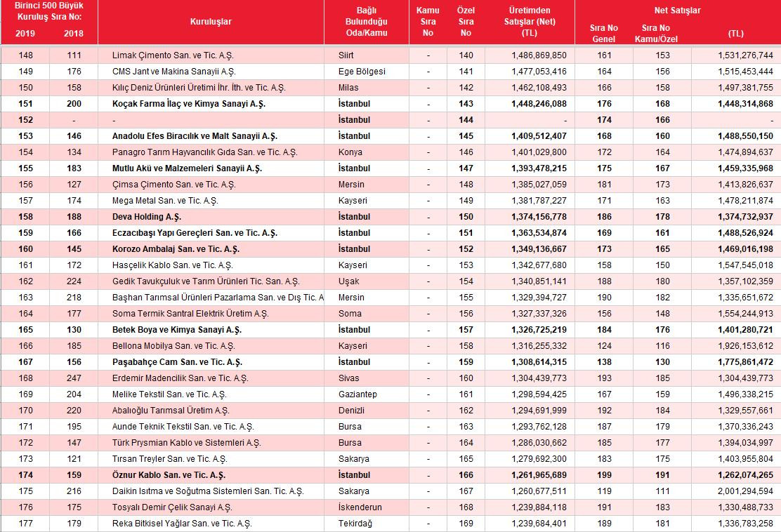Click production sales value 1,304,439,773
Screen dimensions: 781x532
tap(539, 378)
